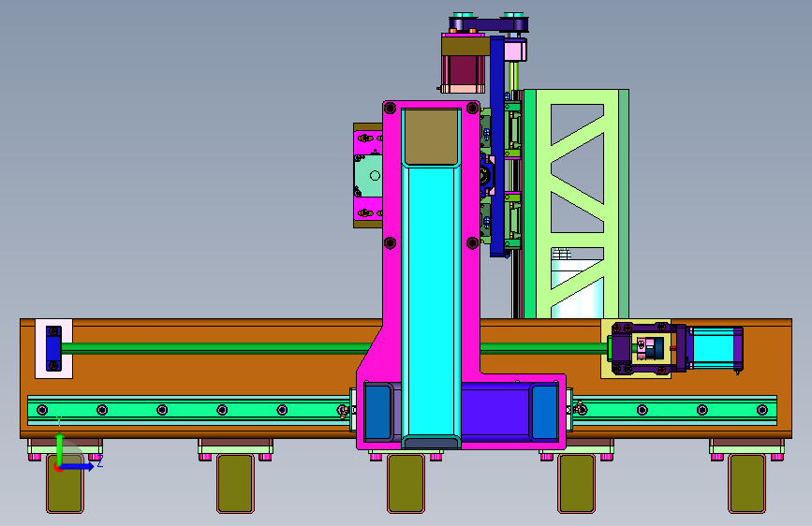Pick the shaft coupling inside the right motor mount
812x526 pixels.
(x=652, y=348)
